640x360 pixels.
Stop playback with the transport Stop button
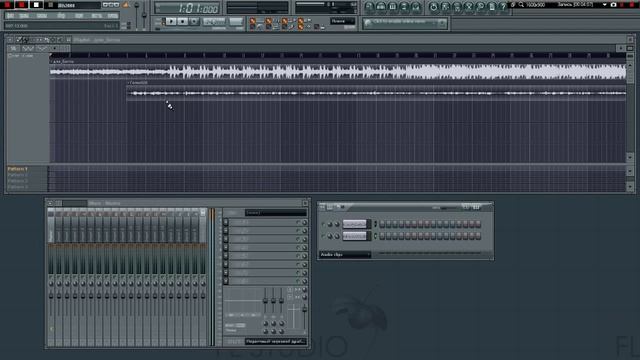click(182, 21)
